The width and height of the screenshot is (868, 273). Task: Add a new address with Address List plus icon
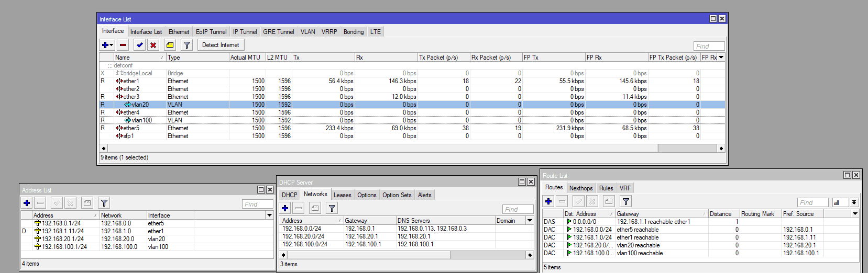point(27,203)
